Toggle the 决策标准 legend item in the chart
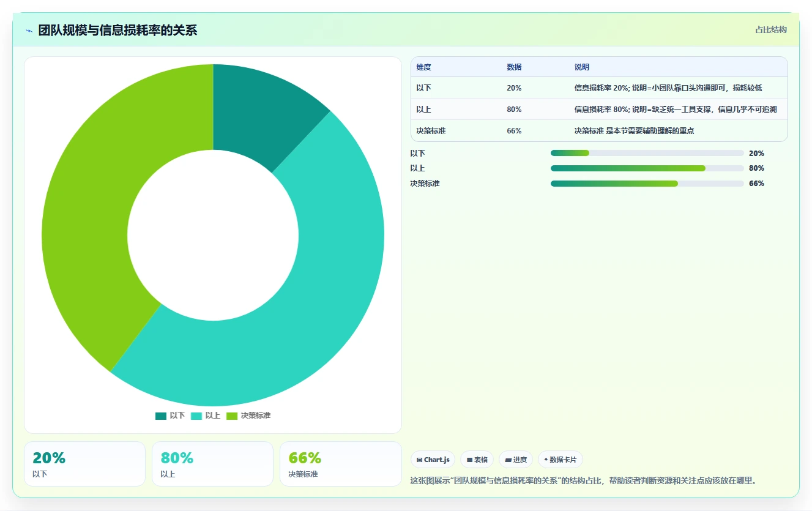Viewport: 812px width, 511px height. coord(248,416)
